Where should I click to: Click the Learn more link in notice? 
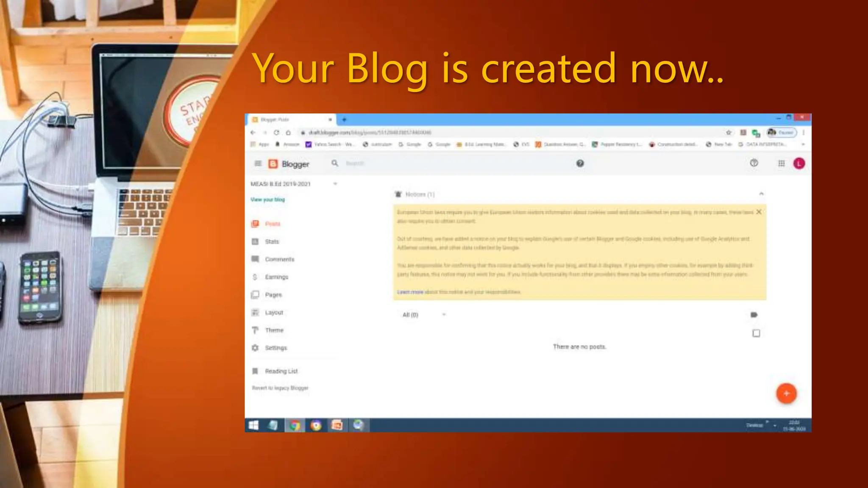(x=410, y=292)
